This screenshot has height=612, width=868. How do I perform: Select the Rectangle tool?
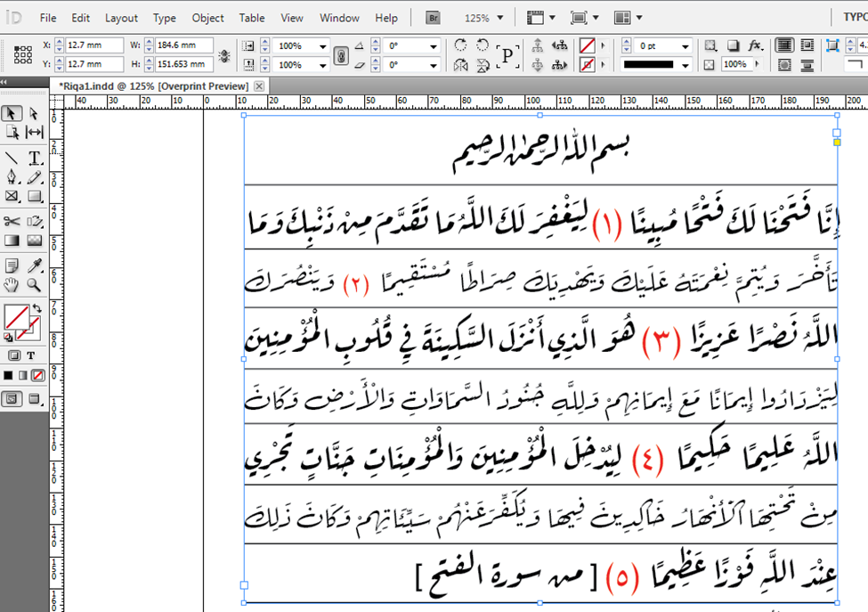click(x=35, y=196)
